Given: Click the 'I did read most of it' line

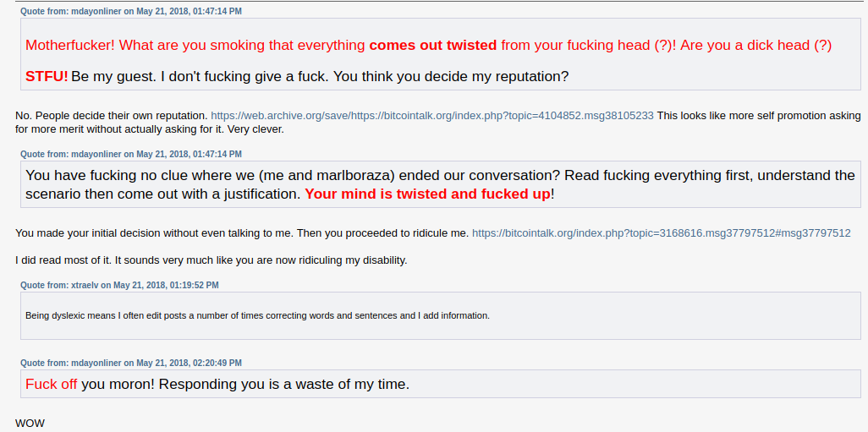Looking at the screenshot, I should pos(212,260).
